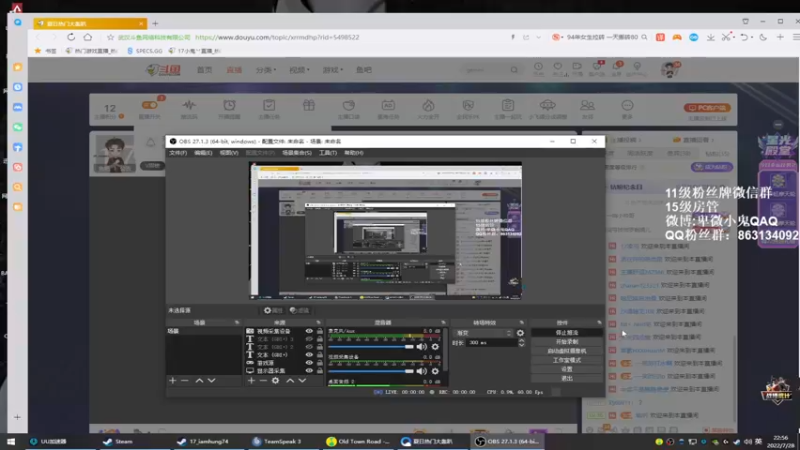Increase transition duration with up stepper
This screenshot has width=800, height=450.
(x=521, y=340)
